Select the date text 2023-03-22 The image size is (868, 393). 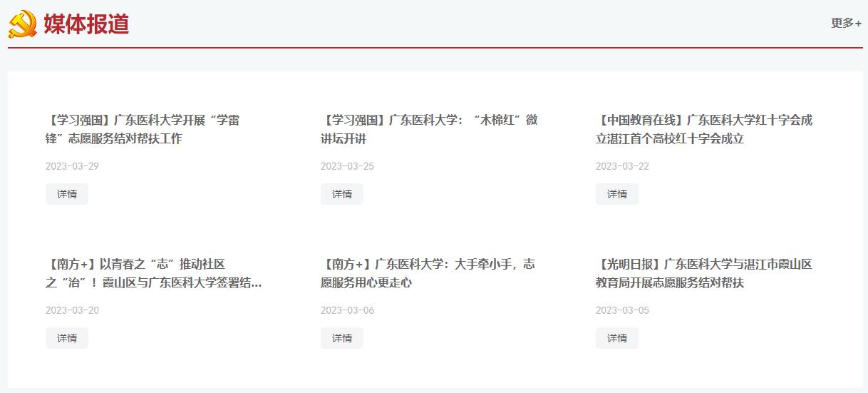(x=622, y=166)
